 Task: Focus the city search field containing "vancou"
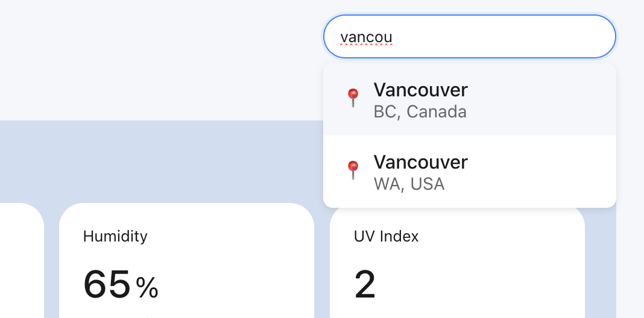click(470, 37)
